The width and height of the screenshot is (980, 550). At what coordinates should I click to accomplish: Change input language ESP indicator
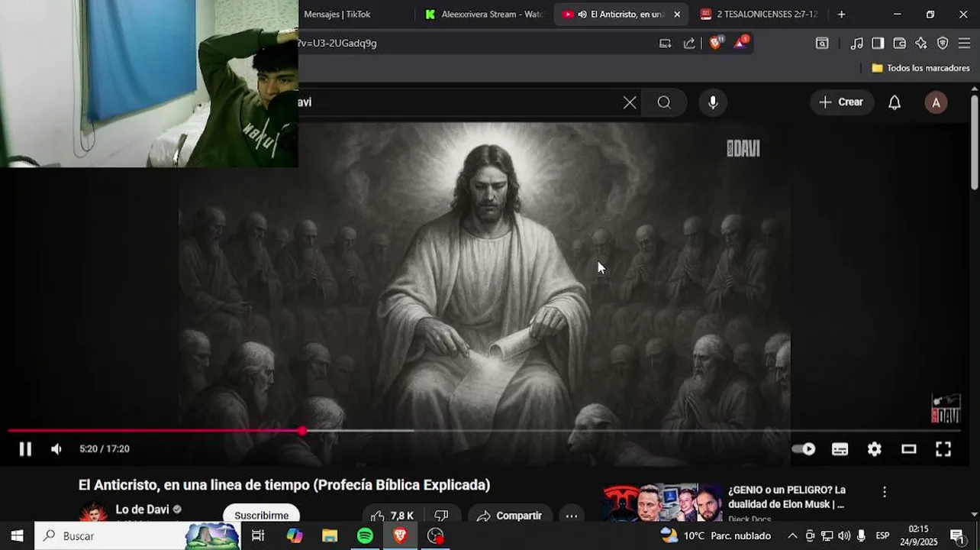[x=882, y=535]
